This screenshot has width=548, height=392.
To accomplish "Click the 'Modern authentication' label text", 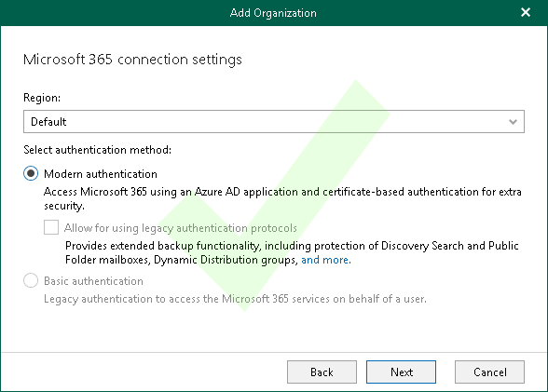I will point(101,174).
